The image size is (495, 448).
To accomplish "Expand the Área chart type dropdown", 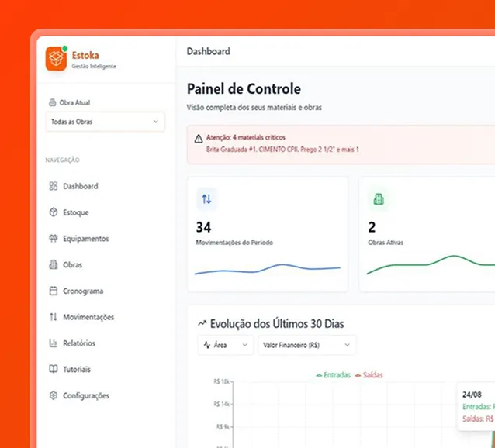I will [x=225, y=345].
